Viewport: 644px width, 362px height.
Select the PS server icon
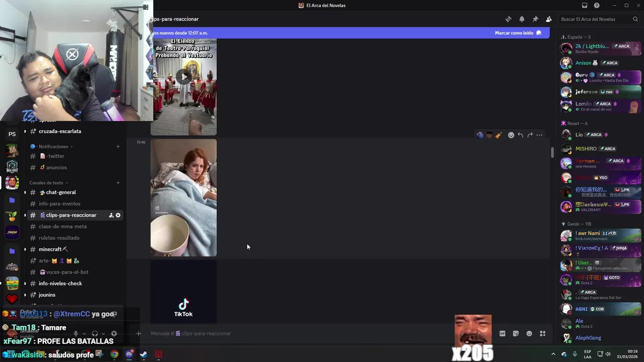click(x=12, y=134)
